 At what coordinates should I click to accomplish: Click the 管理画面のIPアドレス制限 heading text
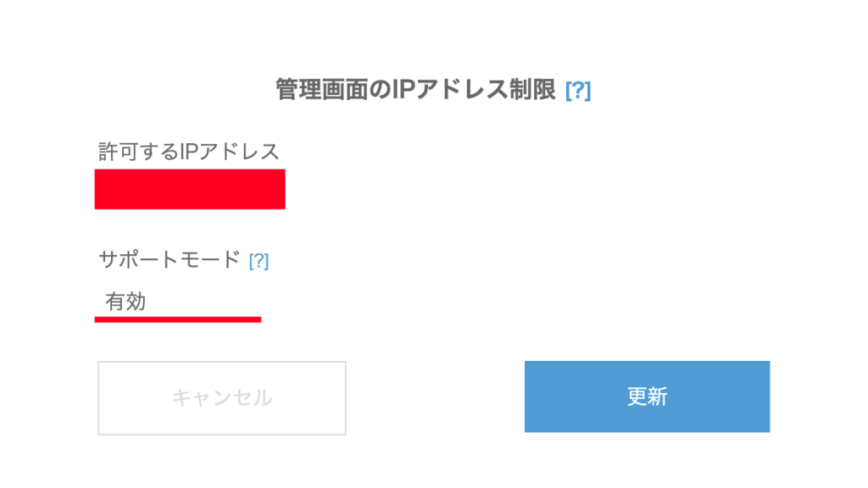pyautogui.click(x=415, y=89)
